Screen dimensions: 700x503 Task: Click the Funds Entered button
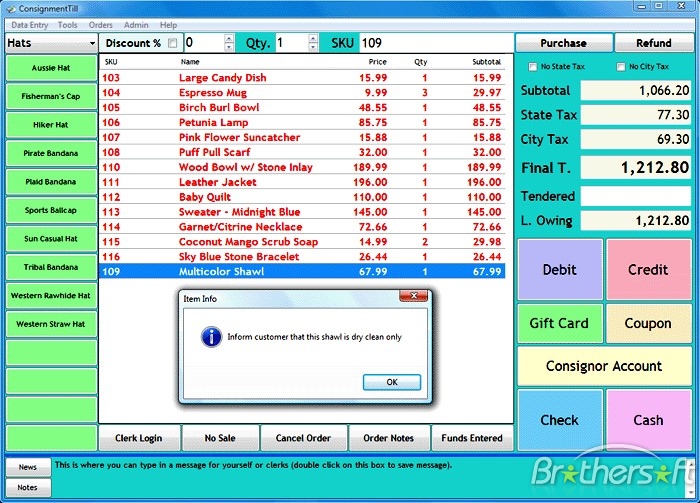coord(472,438)
